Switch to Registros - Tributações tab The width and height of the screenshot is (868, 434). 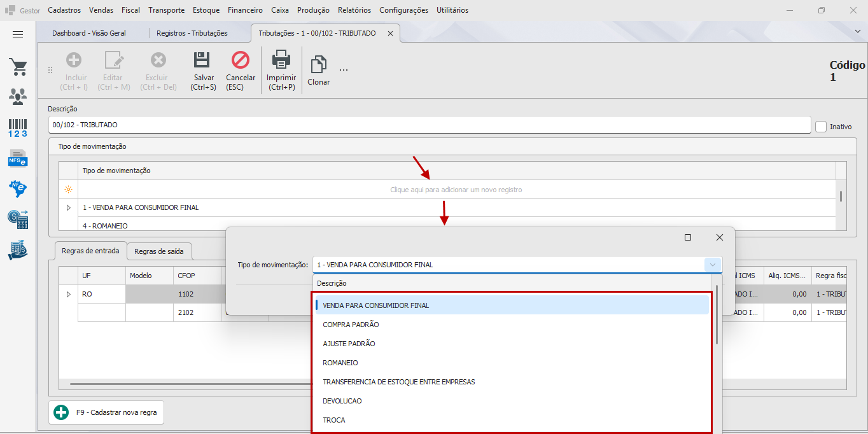tap(192, 33)
